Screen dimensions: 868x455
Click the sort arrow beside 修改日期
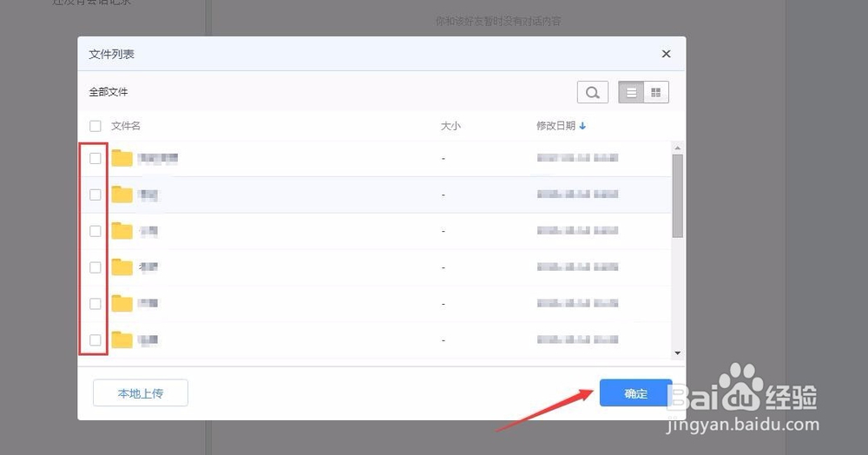pos(582,126)
